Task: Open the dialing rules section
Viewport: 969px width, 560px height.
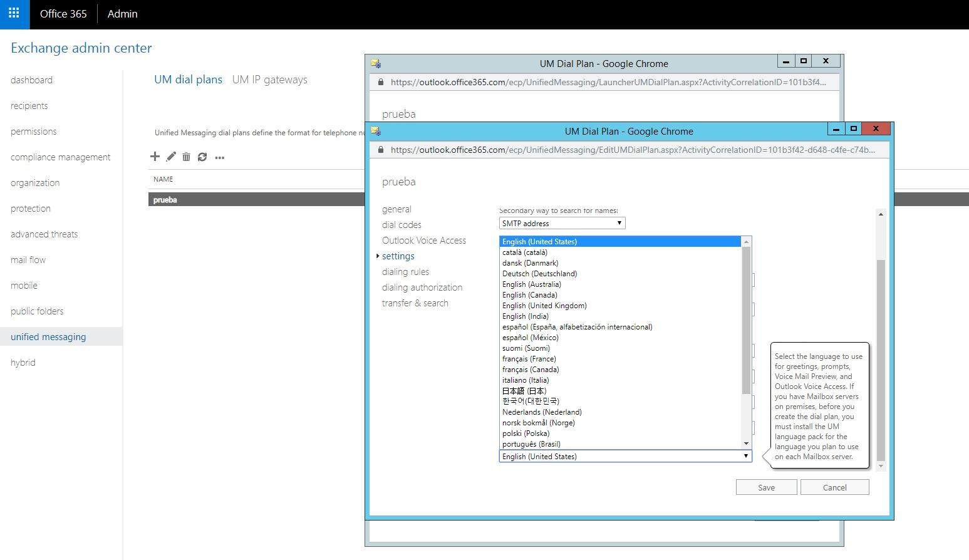Action: (x=405, y=272)
